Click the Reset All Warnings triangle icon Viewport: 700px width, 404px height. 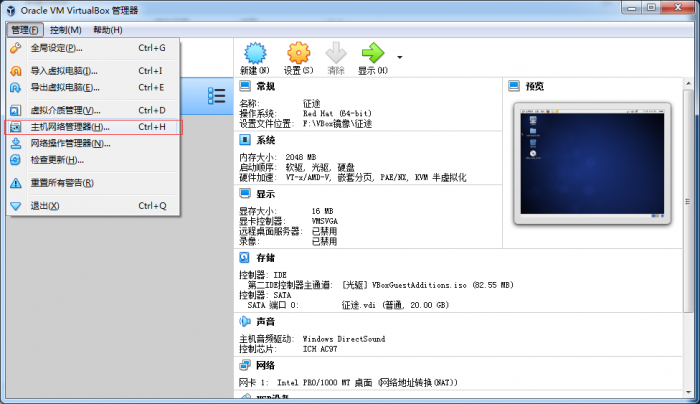coord(16,183)
